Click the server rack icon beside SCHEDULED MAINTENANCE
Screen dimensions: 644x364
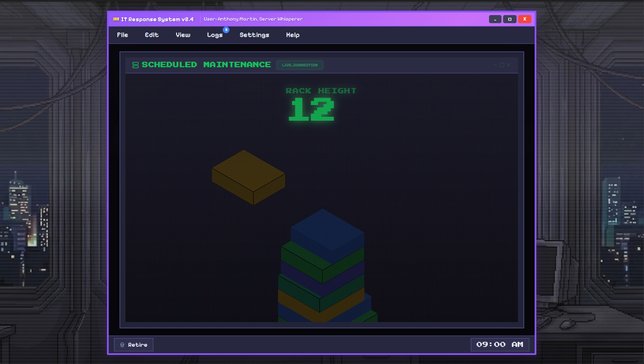click(x=135, y=65)
